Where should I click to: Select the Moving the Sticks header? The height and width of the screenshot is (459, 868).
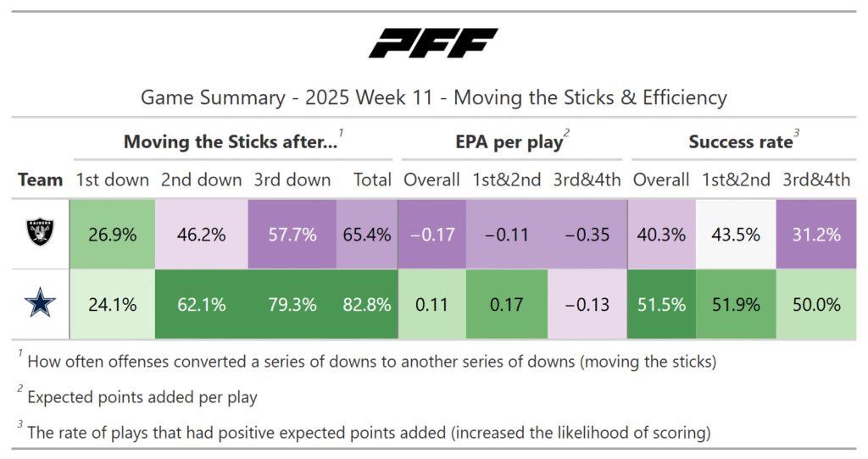click(x=231, y=141)
